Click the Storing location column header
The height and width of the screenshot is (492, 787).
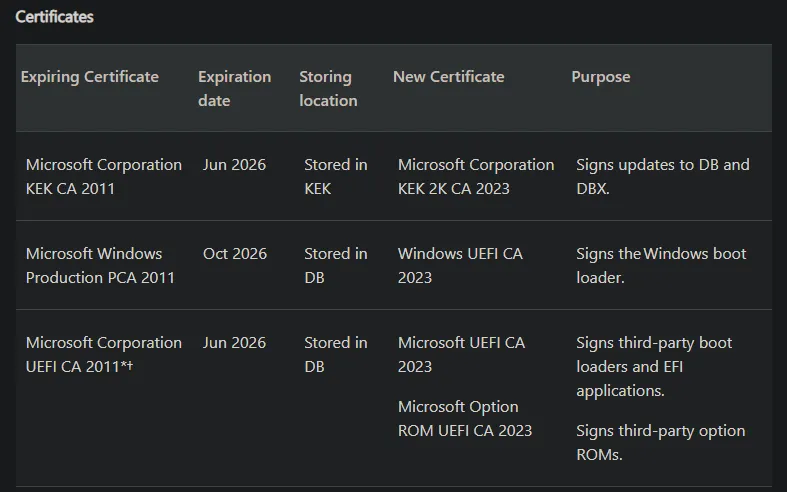coord(328,88)
